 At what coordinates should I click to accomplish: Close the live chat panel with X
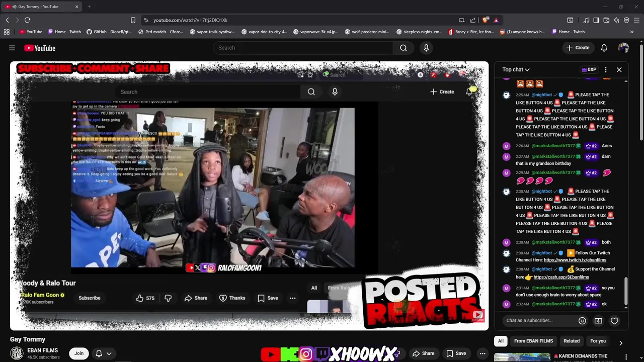pos(619,69)
